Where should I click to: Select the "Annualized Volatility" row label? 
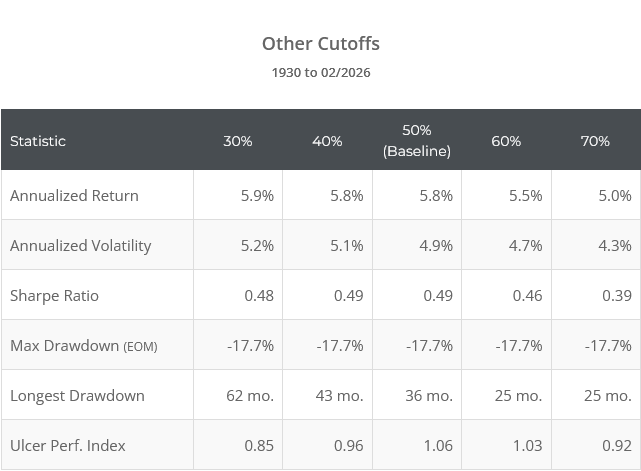[80, 245]
